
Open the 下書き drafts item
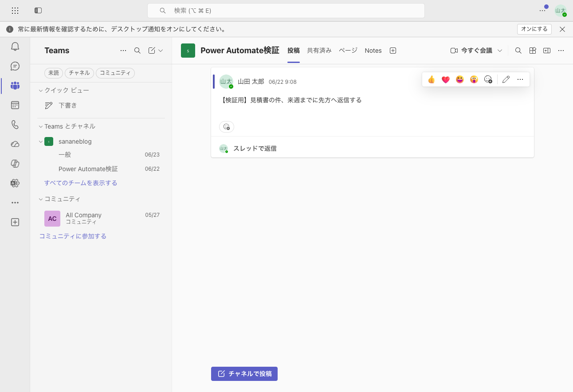[101, 106]
